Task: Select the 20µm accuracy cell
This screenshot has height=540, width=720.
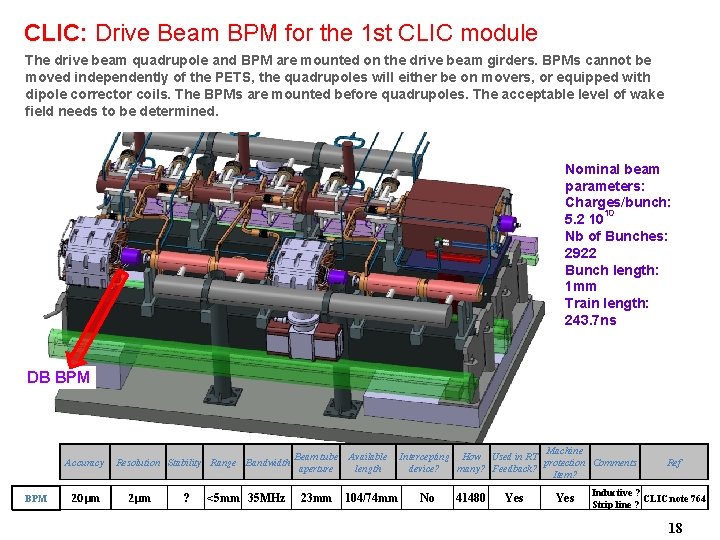Action: pyautogui.click(x=85, y=498)
